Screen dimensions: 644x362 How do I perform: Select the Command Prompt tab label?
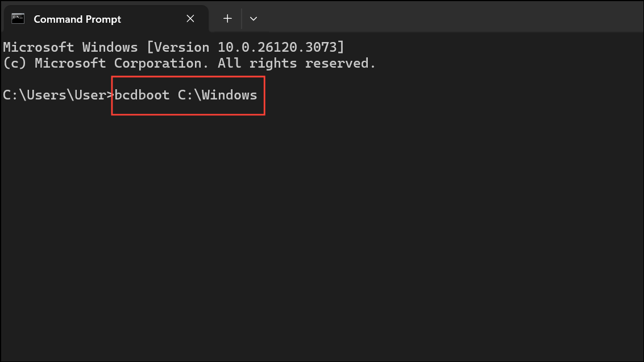click(77, 19)
